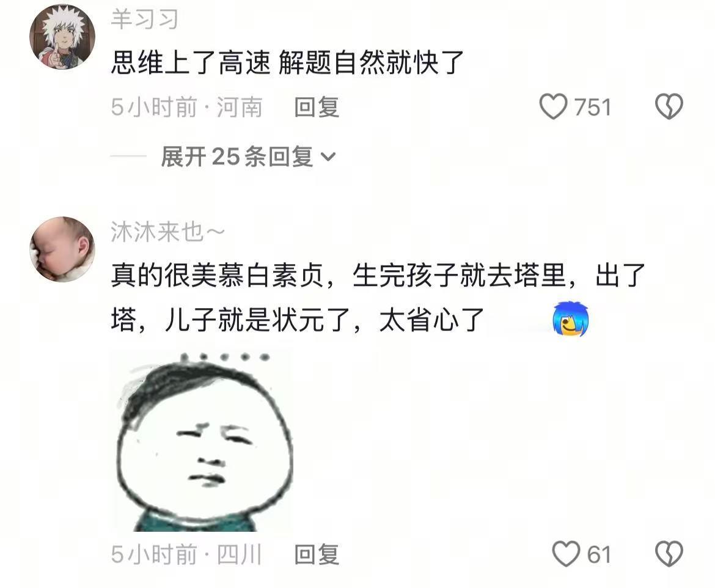Image resolution: width=715 pixels, height=588 pixels.
Task: Reply to 羊习习's comment via 回复
Action: pos(317,107)
